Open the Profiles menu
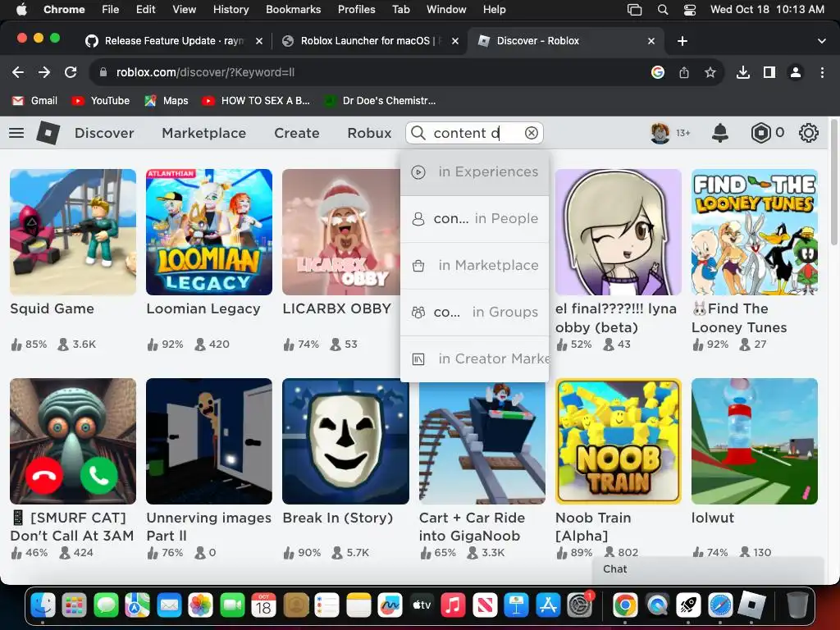This screenshot has width=840, height=630. tap(356, 10)
